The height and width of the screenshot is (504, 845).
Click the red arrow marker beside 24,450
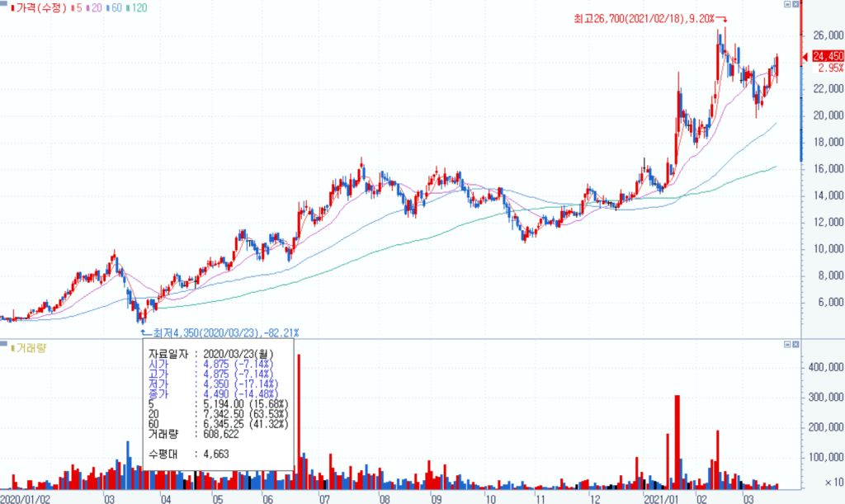(806, 56)
